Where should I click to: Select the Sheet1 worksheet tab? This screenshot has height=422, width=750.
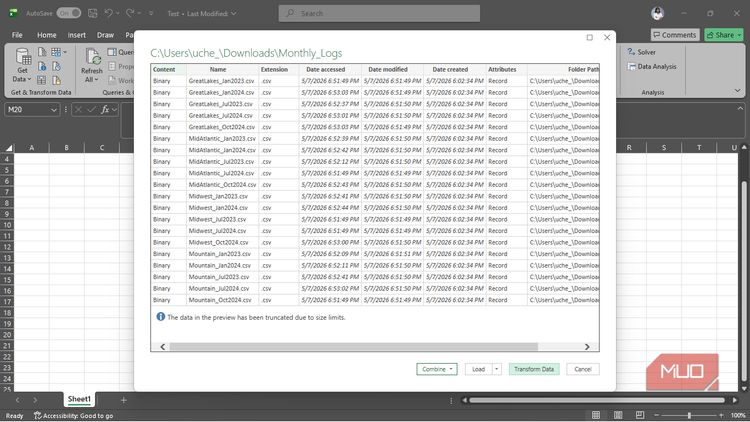tap(79, 399)
